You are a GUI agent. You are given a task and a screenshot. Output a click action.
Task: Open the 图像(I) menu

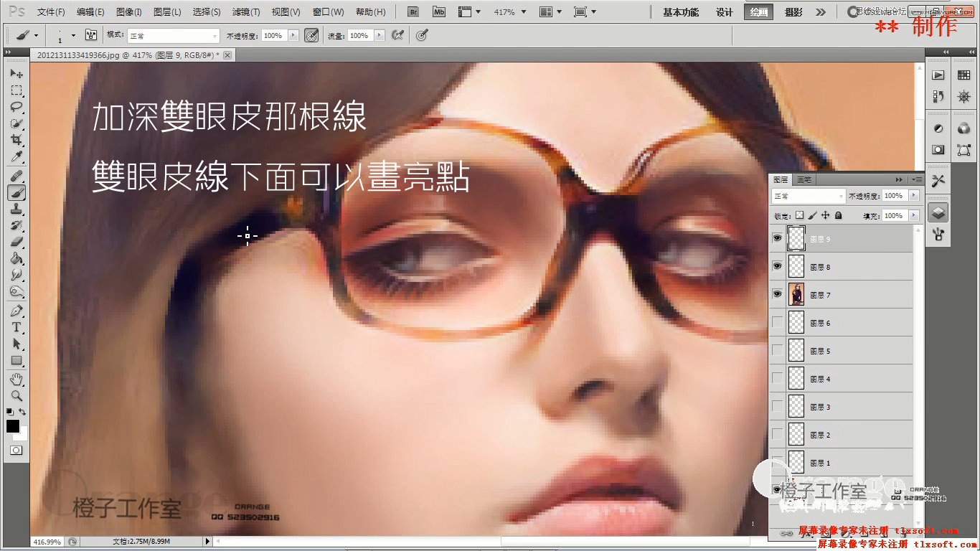coord(129,12)
